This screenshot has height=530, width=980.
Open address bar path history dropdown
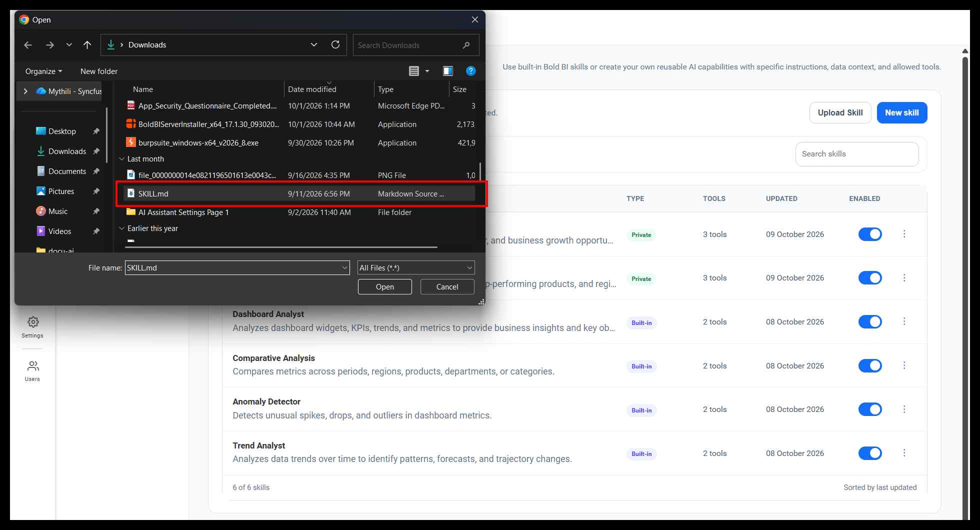click(x=314, y=44)
